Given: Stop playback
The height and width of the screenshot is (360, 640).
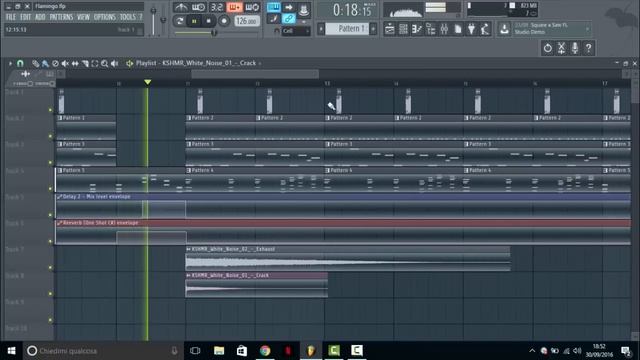Looking at the screenshot, I should point(209,21).
